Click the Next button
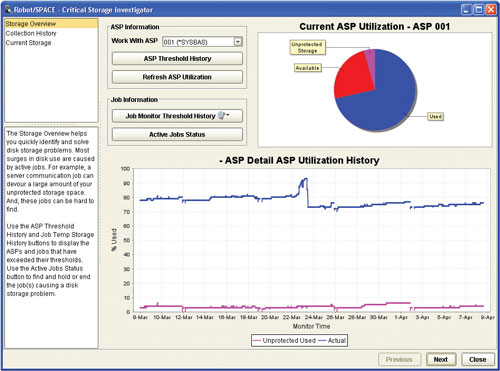This screenshot has width=500, height=371. point(440,359)
